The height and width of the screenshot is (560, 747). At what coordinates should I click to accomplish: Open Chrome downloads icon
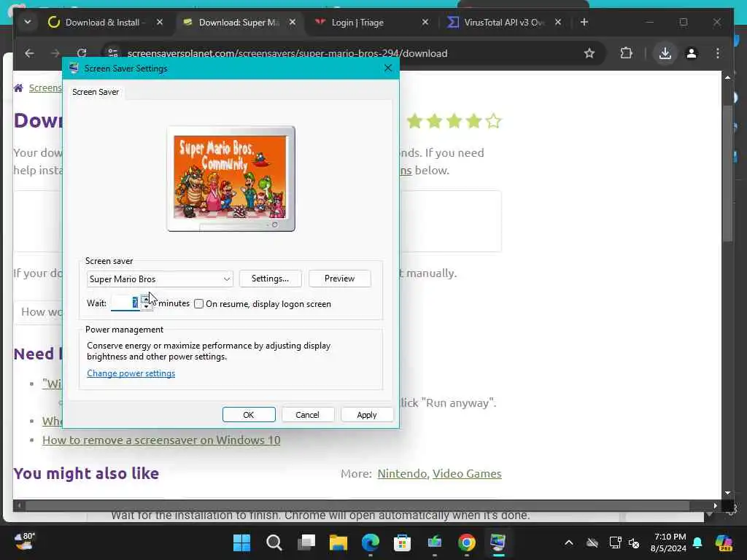665,53
